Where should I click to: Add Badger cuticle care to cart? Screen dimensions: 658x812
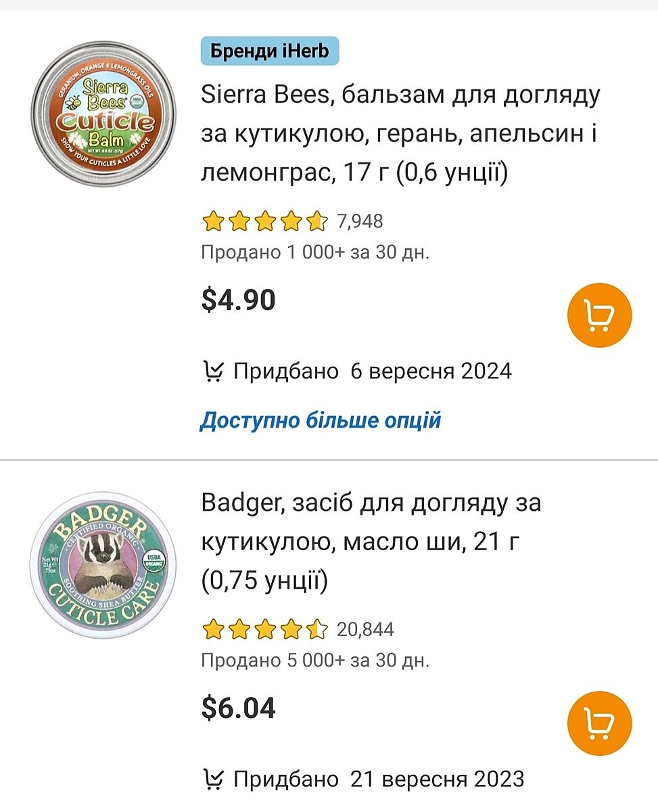pyautogui.click(x=598, y=723)
